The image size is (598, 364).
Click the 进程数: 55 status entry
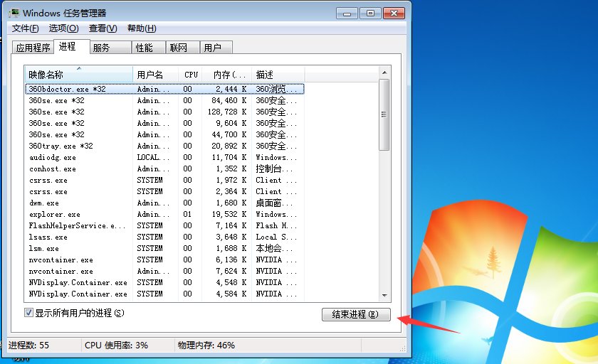tap(28, 346)
